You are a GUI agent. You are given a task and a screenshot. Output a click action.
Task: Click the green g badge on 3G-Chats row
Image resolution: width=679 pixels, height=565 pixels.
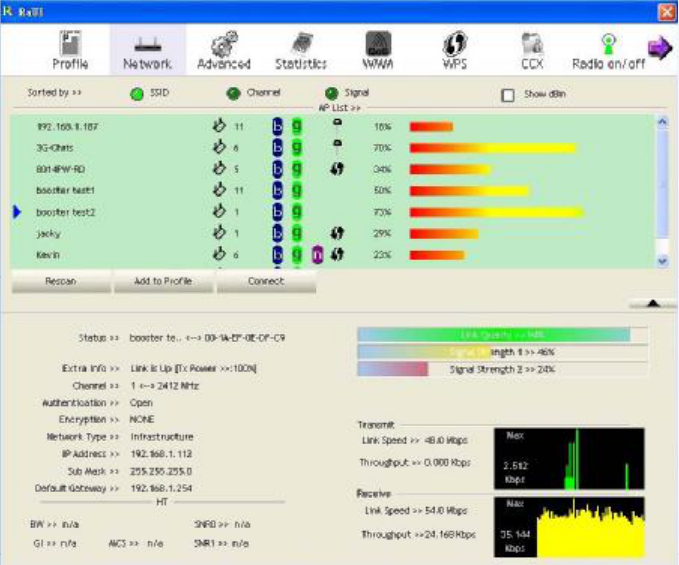[297, 148]
